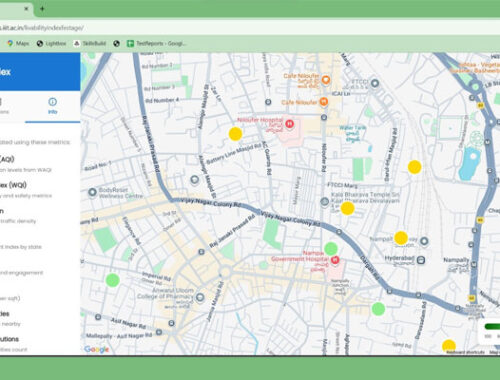Switch to the Info tab
The image size is (500, 380).
click(52, 106)
